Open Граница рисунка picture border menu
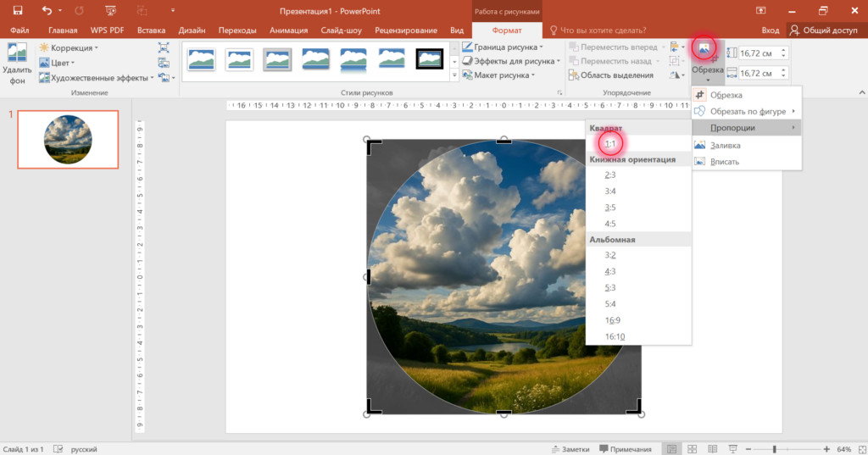The width and height of the screenshot is (868, 455). pos(503,47)
